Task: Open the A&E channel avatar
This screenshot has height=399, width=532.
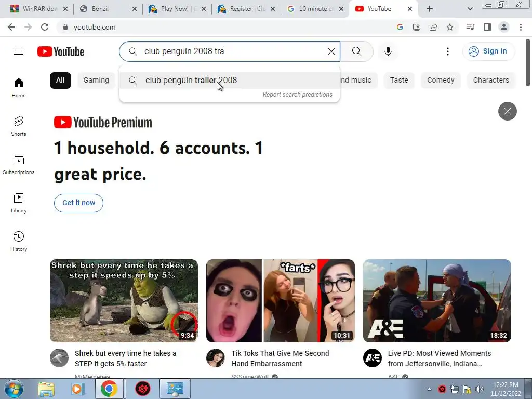Action: (373, 358)
